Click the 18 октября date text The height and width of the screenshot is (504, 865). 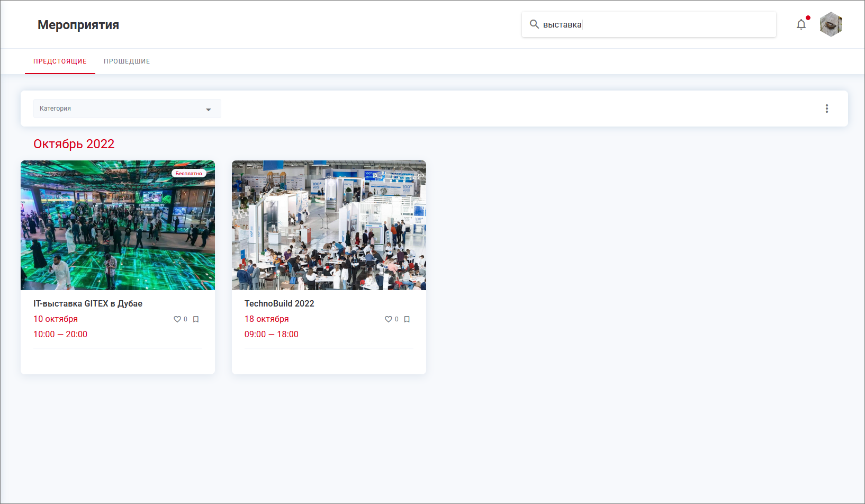click(x=266, y=319)
